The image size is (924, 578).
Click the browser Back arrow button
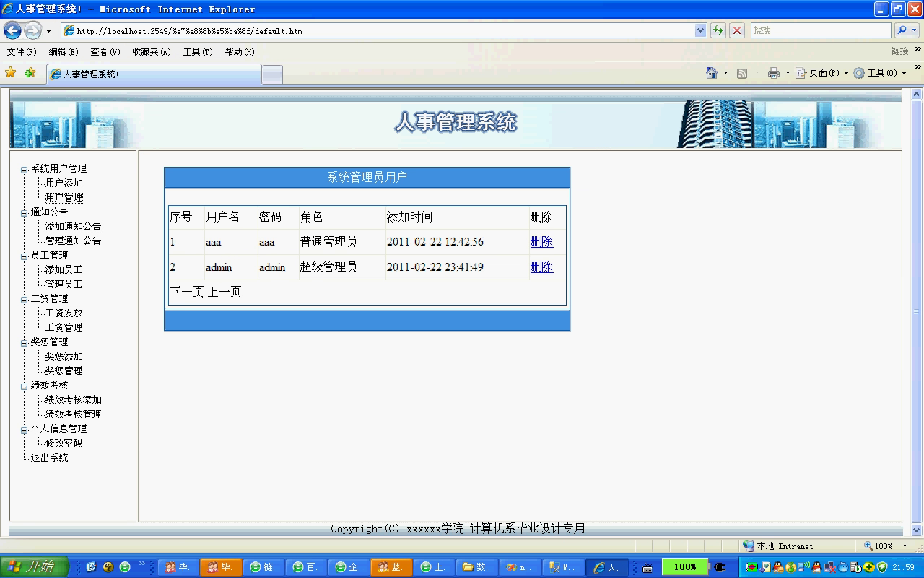click(x=12, y=30)
